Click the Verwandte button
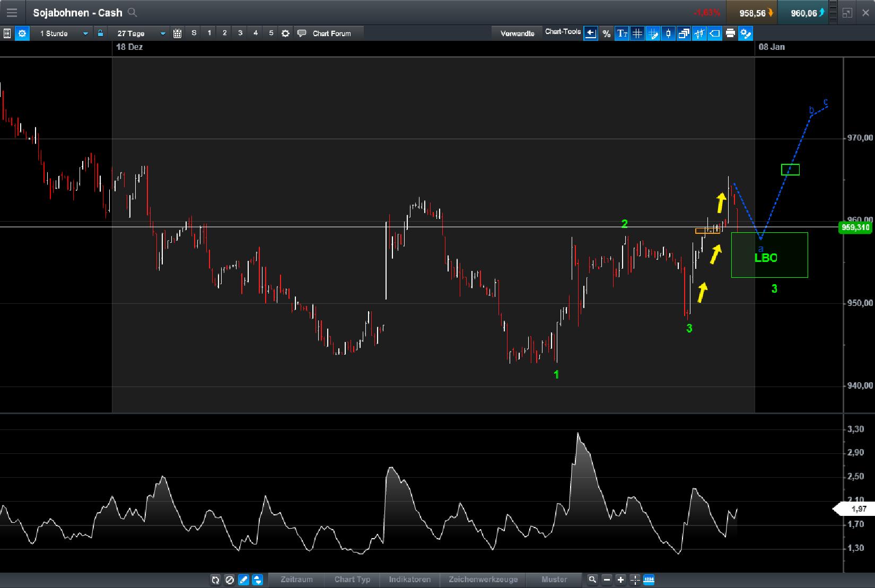This screenshot has height=588, width=875. coord(517,32)
